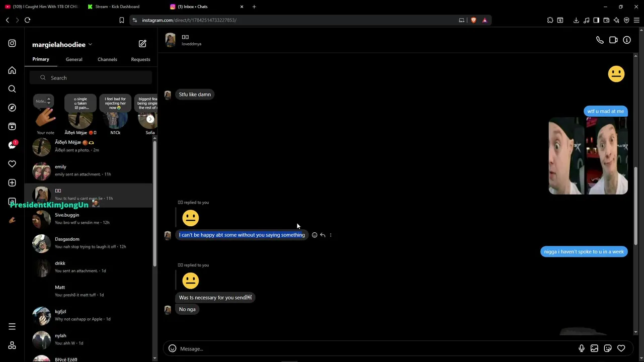Open more options dots beside highlighted message
The image size is (644, 362).
(x=331, y=235)
